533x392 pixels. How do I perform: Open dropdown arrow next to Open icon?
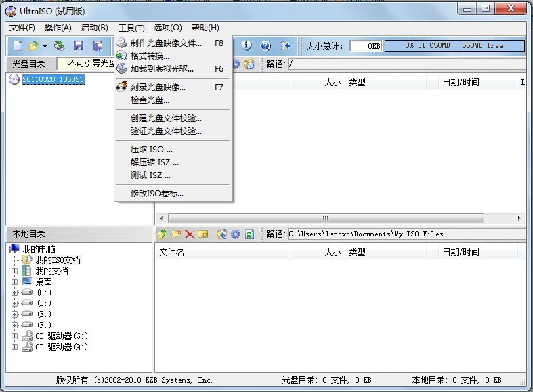click(45, 46)
